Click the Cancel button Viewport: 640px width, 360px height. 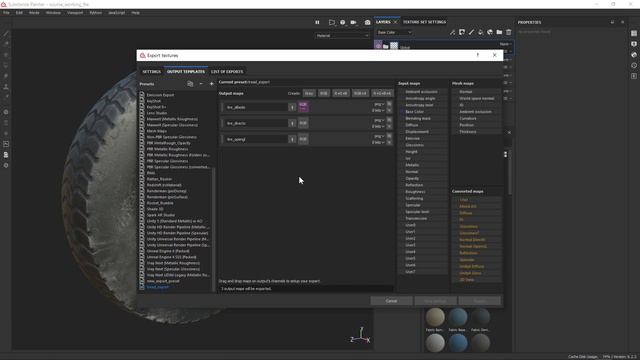pyautogui.click(x=391, y=301)
